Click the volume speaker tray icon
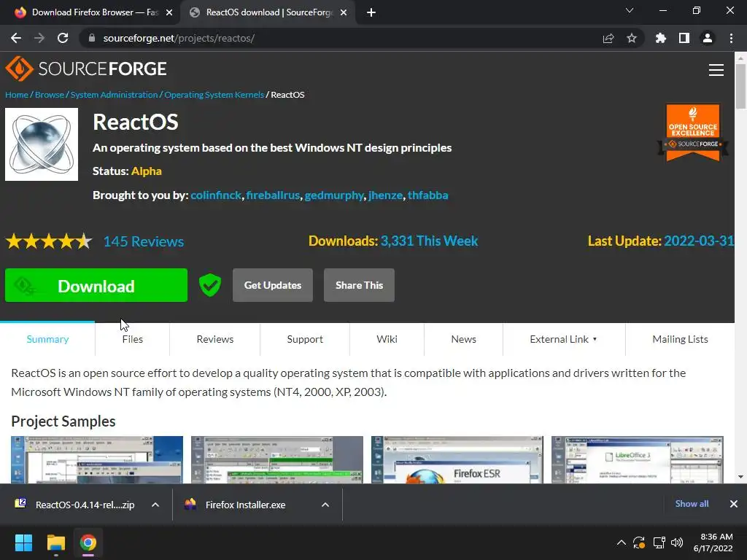Image resolution: width=747 pixels, height=560 pixels. coord(677,542)
